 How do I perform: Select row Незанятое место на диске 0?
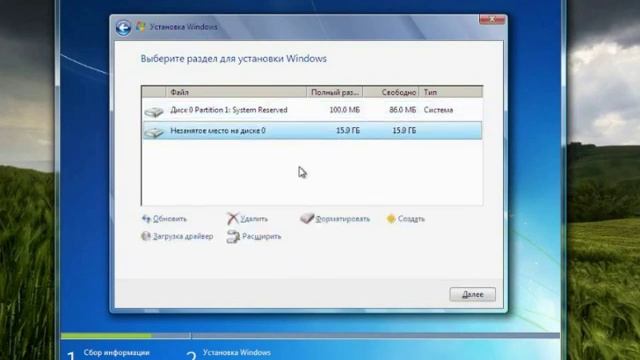[312, 131]
